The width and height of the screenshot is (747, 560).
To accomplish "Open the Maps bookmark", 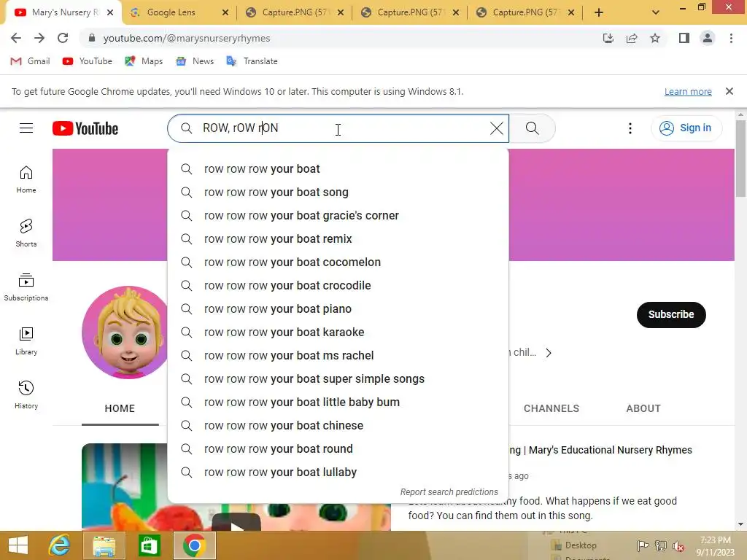I will (144, 61).
